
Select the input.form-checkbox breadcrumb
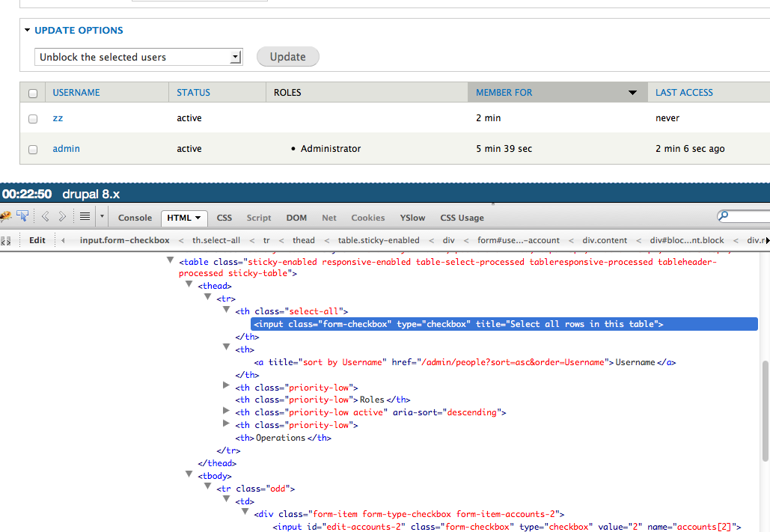click(x=125, y=240)
